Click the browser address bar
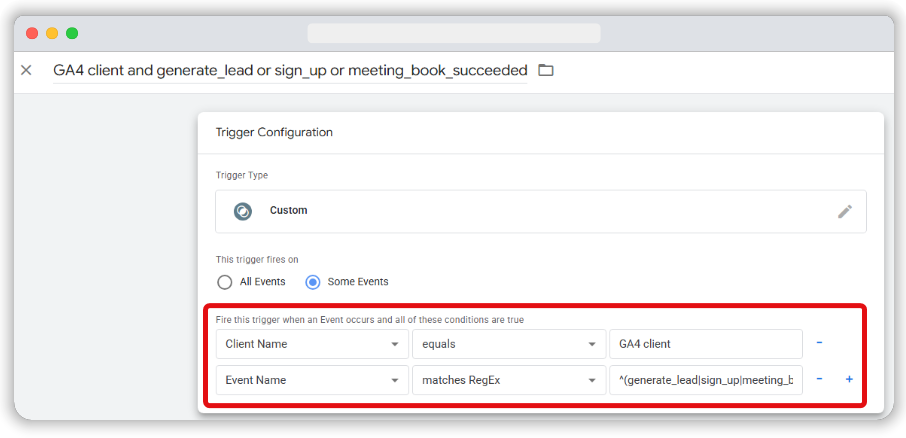The height and width of the screenshot is (438, 906). coord(454,33)
